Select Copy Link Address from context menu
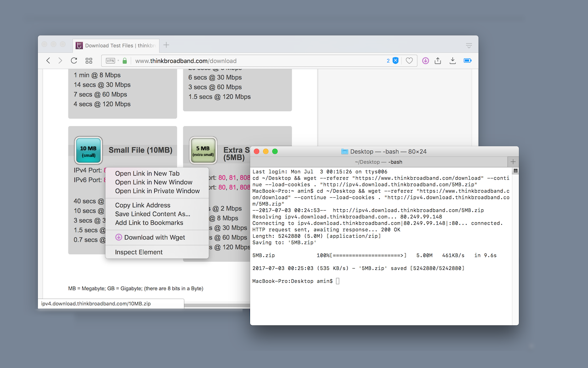This screenshot has height=368, width=588. pyautogui.click(x=157, y=205)
